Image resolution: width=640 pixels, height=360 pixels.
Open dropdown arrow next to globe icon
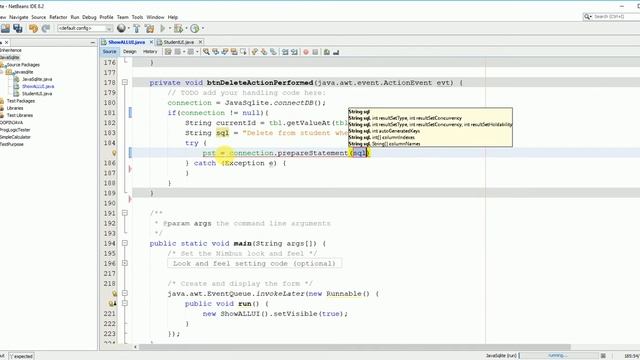pos(129,28)
